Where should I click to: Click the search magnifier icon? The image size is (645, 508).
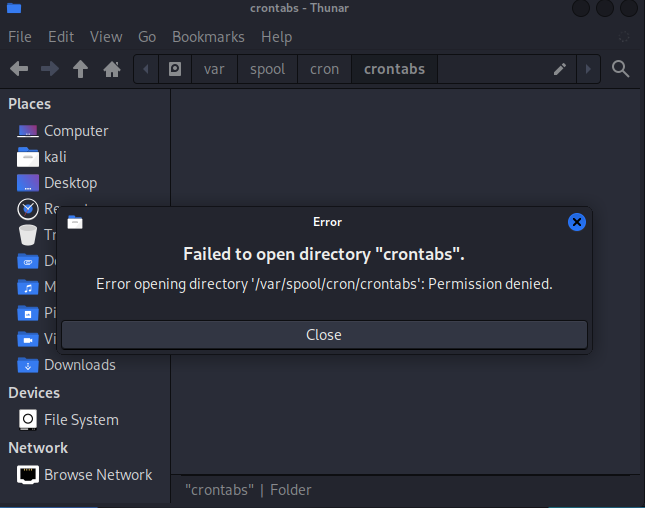620,69
